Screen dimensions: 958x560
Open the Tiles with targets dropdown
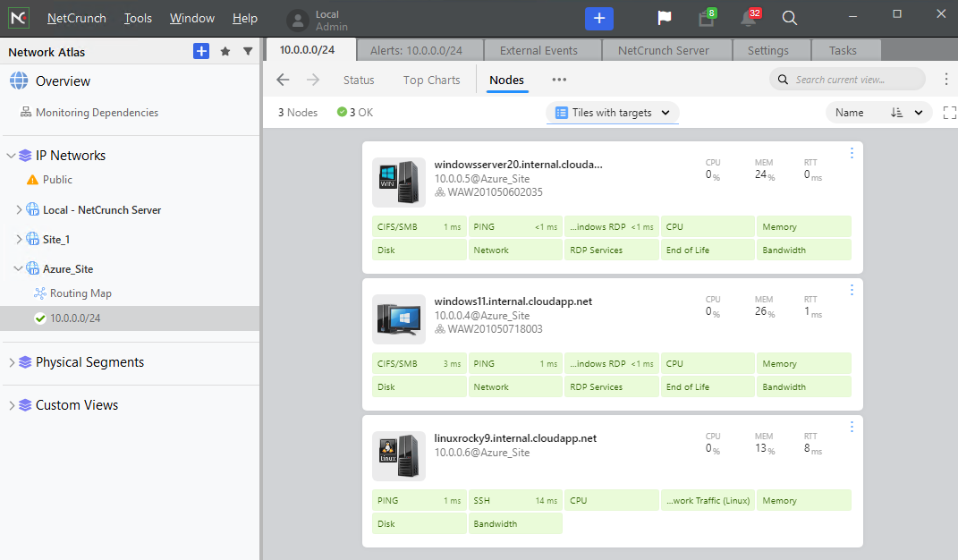(612, 113)
